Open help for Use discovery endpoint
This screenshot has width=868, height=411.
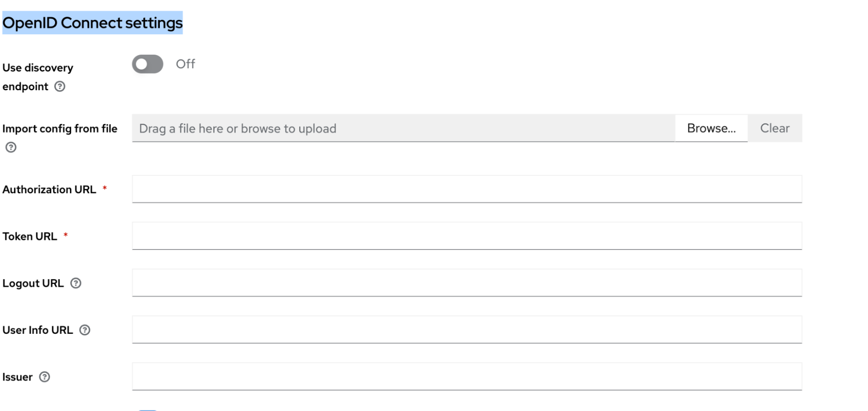[59, 86]
